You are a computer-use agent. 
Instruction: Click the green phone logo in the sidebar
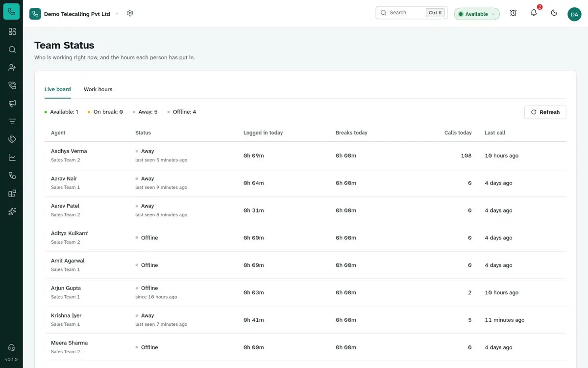(x=11, y=11)
